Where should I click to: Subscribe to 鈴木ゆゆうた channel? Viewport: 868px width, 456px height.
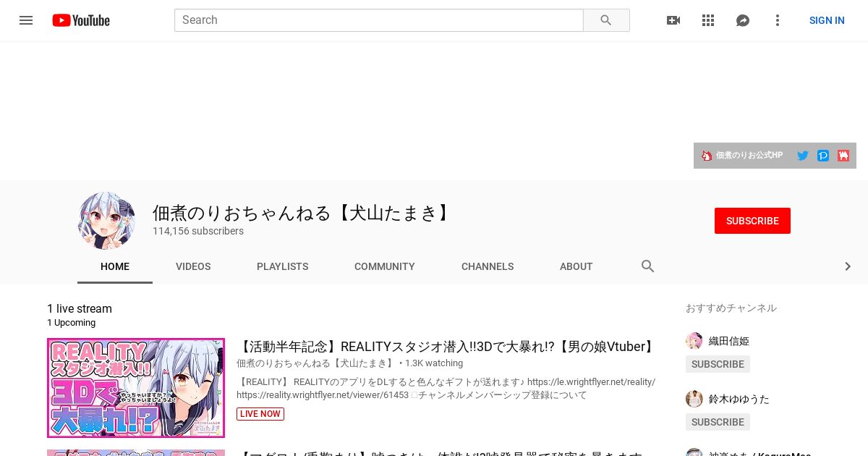[x=718, y=422]
